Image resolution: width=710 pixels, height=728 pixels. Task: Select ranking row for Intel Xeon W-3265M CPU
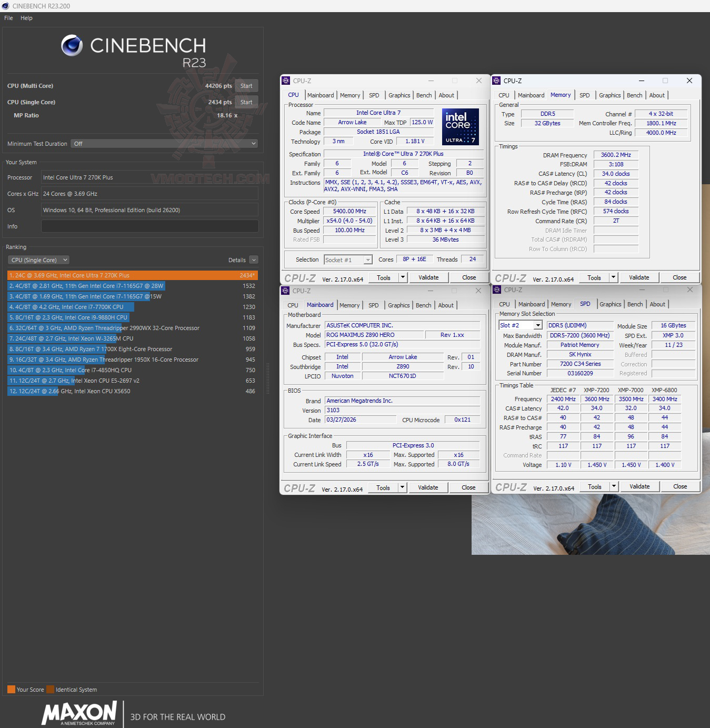[133, 338]
